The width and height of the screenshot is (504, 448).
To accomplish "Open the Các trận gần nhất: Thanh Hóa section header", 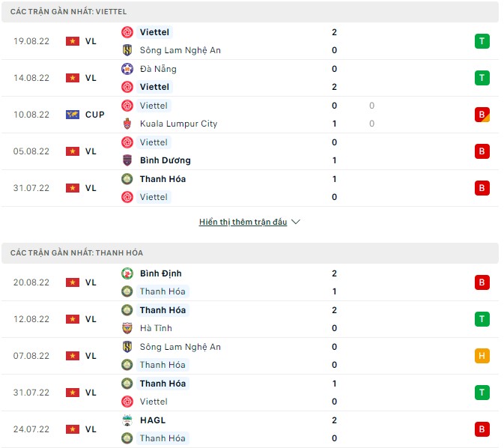I will click(x=76, y=252).
